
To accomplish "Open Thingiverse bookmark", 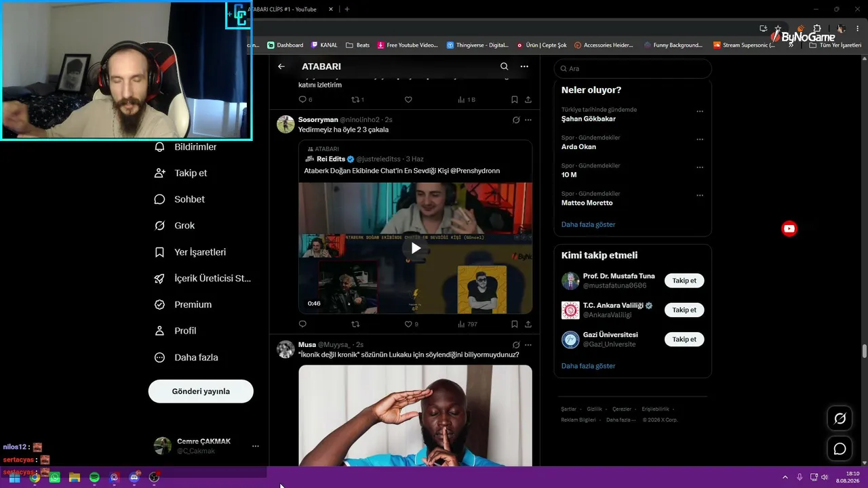I will (x=477, y=45).
